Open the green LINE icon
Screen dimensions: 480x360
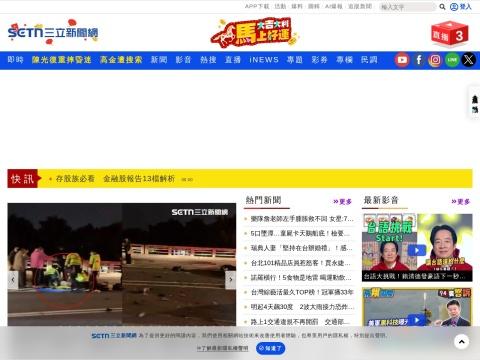coord(452,60)
